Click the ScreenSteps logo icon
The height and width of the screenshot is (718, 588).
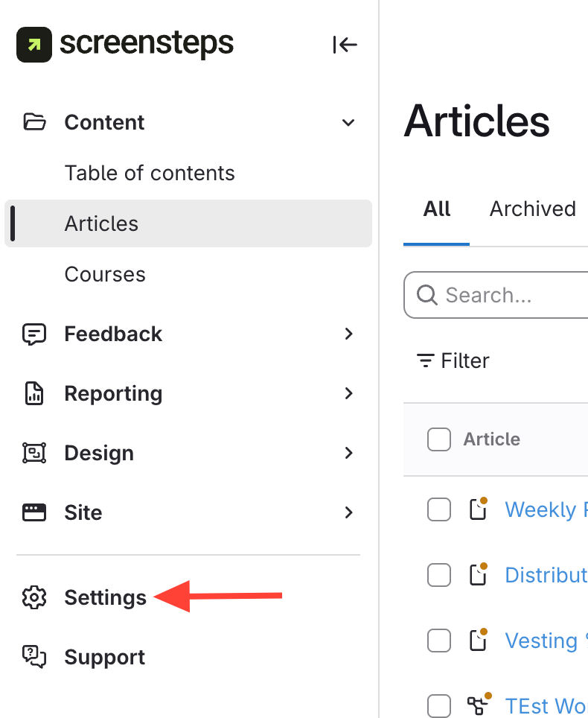pyautogui.click(x=34, y=45)
